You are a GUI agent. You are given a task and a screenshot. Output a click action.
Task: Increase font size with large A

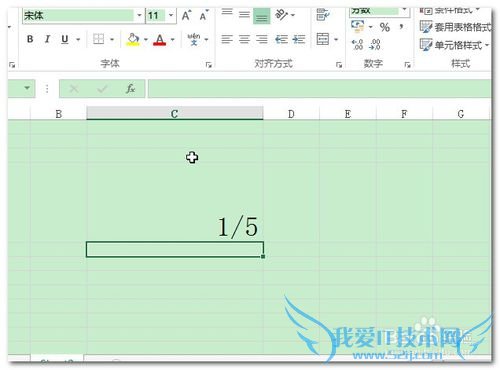(186, 15)
